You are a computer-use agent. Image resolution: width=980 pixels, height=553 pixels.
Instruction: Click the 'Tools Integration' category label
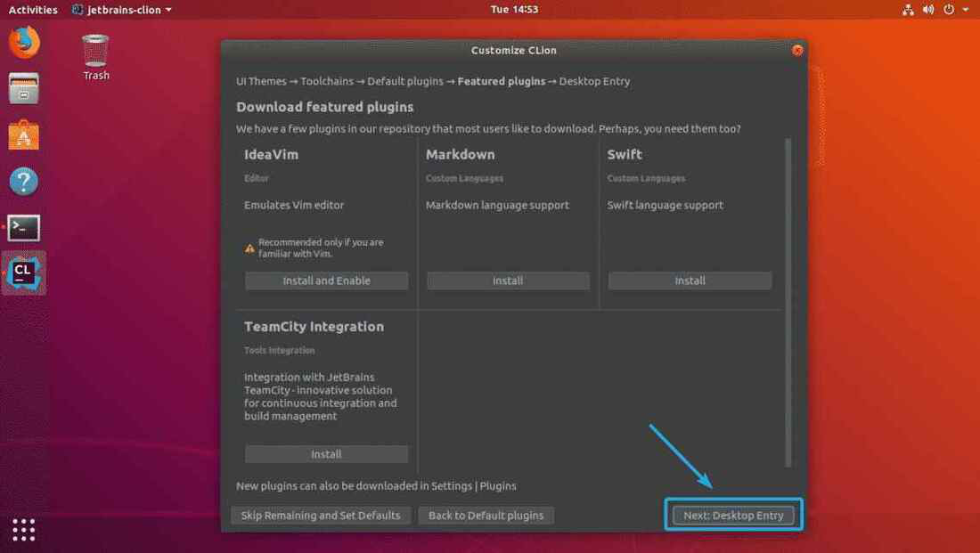click(x=280, y=351)
